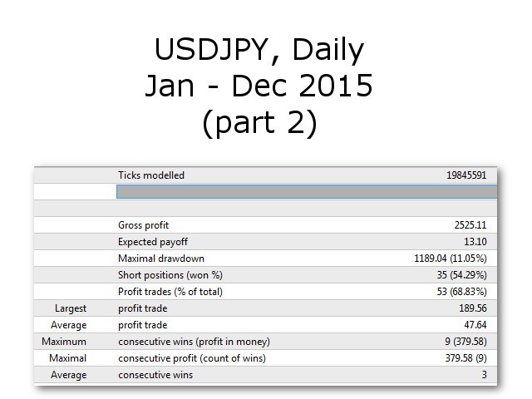Screen dimensions: 532x399
Task: Click the drawdown value 1189.04 (11.05%)
Action: coord(451,259)
